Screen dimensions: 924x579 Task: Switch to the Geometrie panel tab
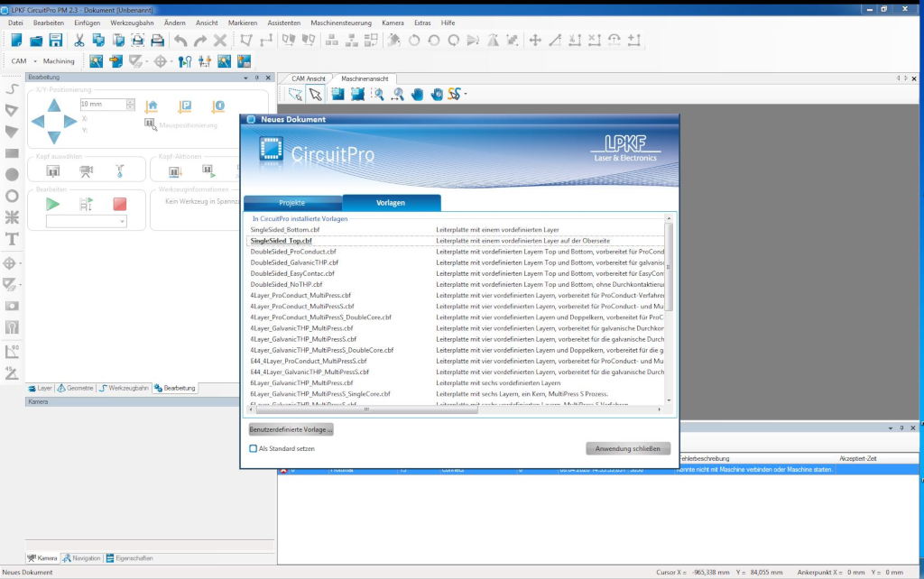pyautogui.click(x=75, y=388)
